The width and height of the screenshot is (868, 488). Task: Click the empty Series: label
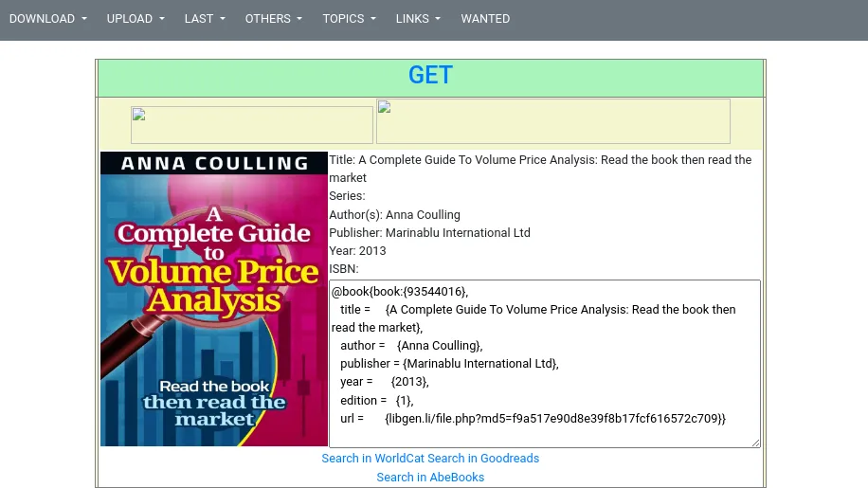[x=347, y=196]
